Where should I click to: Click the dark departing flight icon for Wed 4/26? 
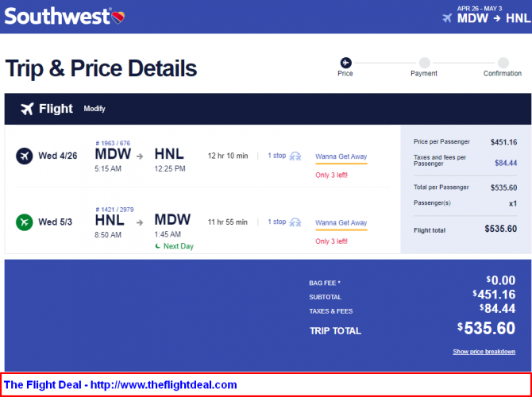point(25,156)
